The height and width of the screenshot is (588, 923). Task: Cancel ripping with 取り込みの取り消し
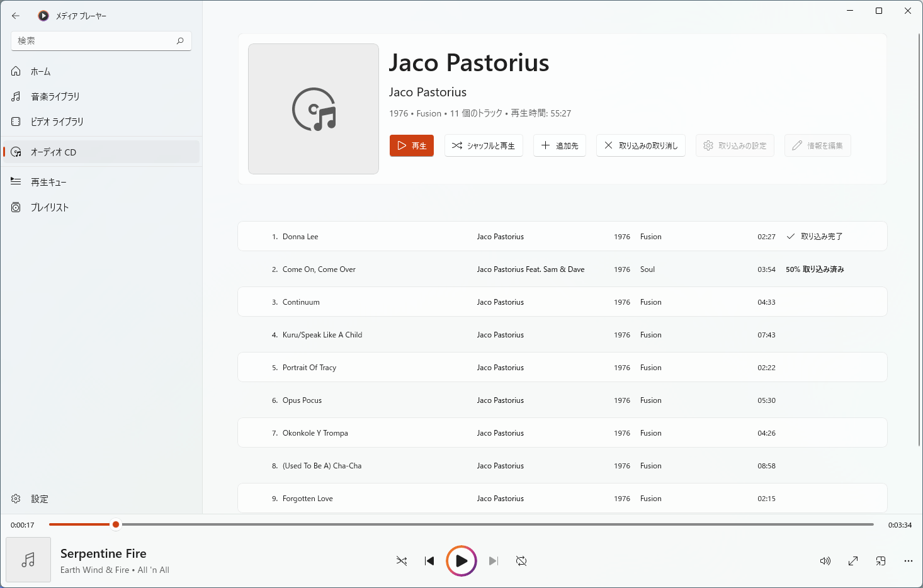coord(641,145)
